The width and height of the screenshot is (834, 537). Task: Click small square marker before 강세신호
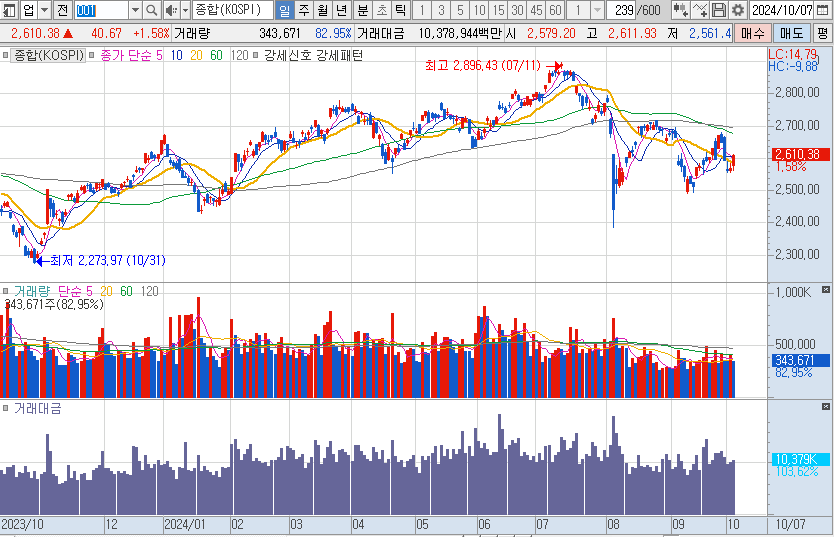click(x=256, y=55)
